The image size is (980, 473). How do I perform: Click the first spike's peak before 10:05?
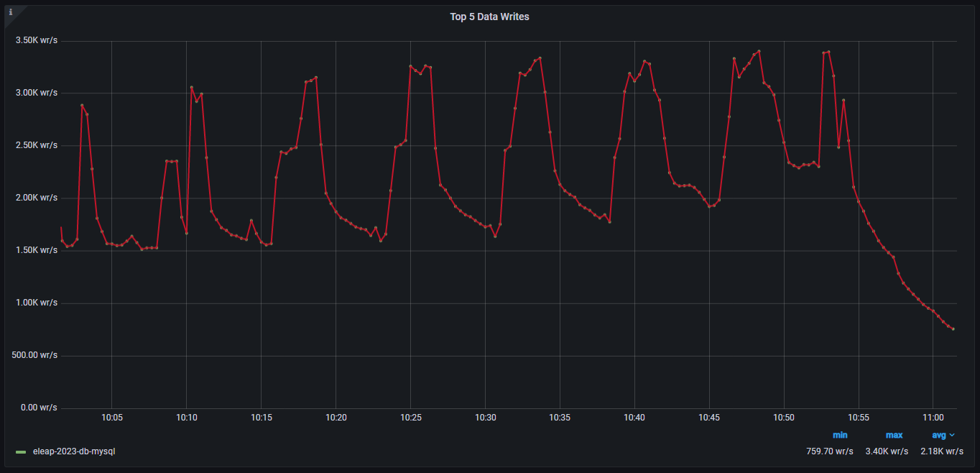pos(82,105)
